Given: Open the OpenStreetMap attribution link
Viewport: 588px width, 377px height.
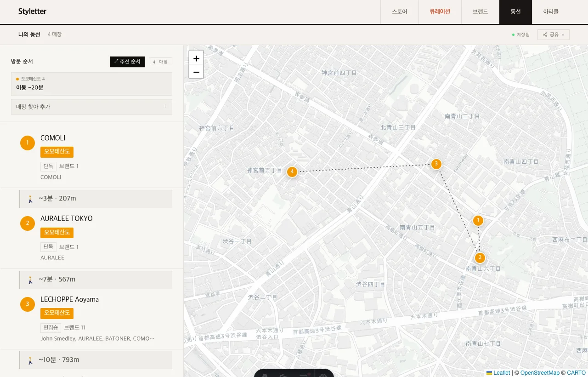Looking at the screenshot, I should pyautogui.click(x=540, y=373).
